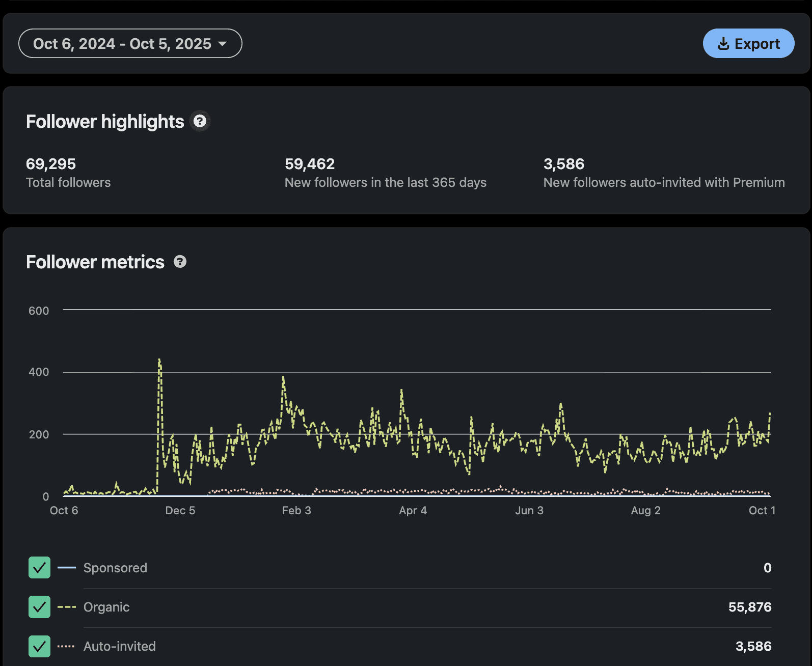Click the Total followers label
Viewport: 812px width, 666px height.
(68, 182)
